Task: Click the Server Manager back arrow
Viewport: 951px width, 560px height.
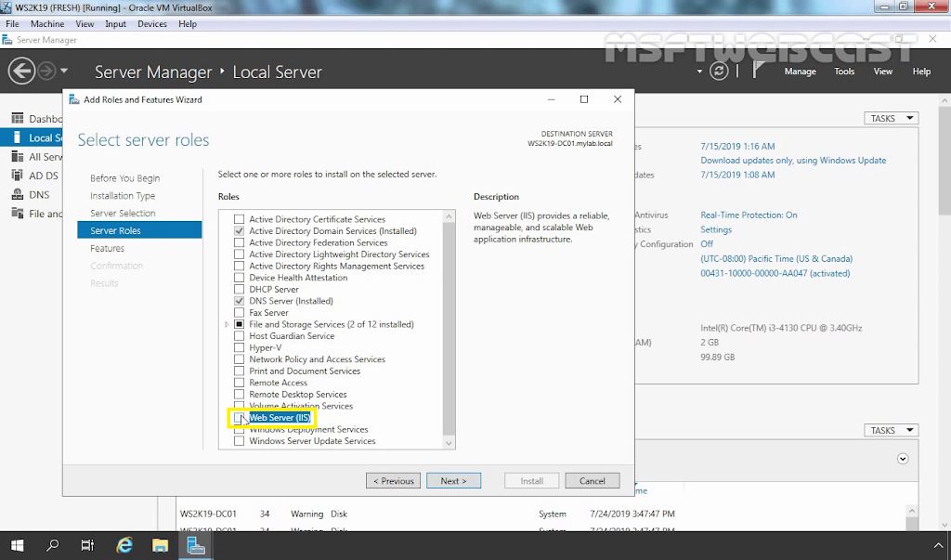Action: 21,72
